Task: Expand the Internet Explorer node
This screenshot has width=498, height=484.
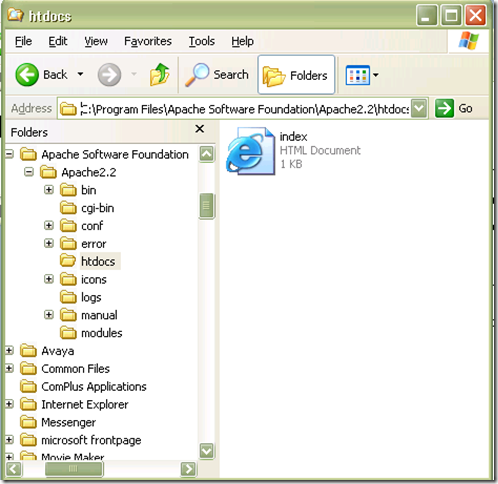Action: (x=9, y=404)
